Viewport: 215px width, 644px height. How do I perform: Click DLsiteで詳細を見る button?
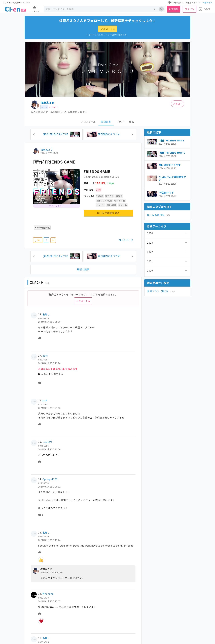[108, 213]
